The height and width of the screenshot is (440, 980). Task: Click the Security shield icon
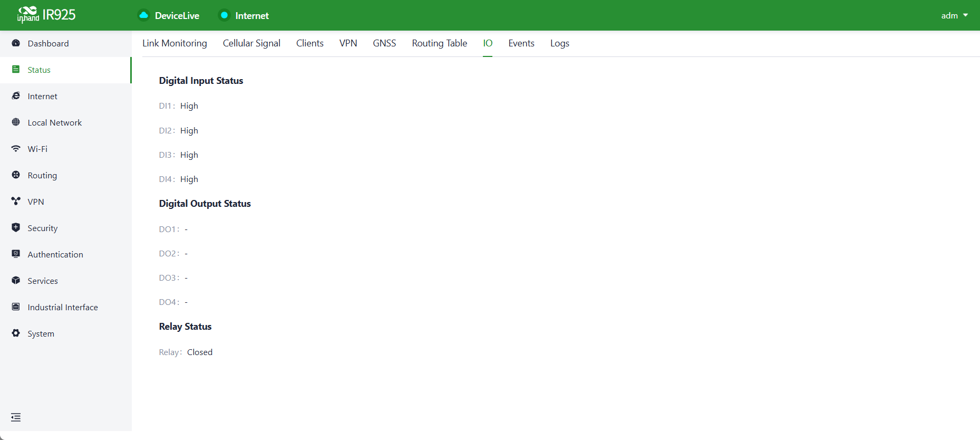[16, 228]
